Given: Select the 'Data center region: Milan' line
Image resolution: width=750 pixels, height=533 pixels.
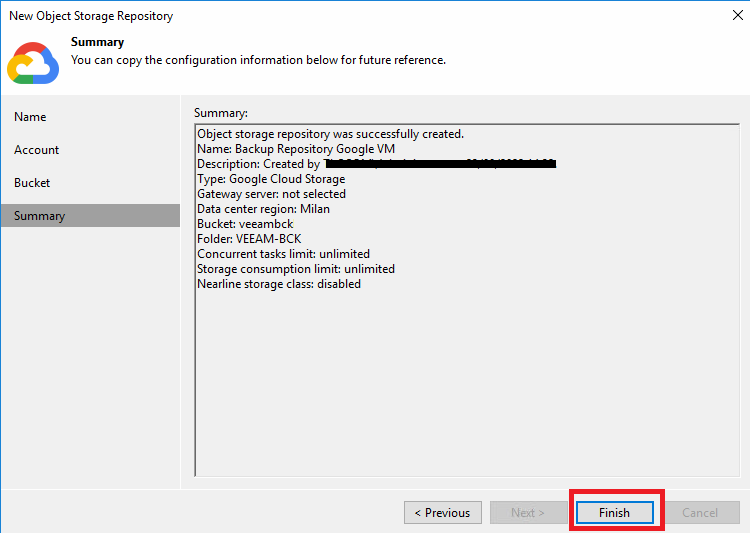Looking at the screenshot, I should pos(264,209).
